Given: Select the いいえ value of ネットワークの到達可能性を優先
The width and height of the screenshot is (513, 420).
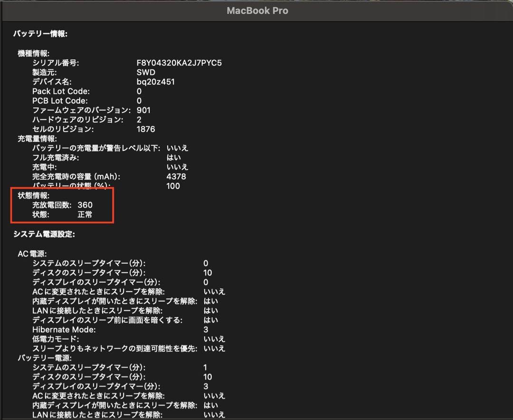Looking at the screenshot, I should tap(214, 349).
